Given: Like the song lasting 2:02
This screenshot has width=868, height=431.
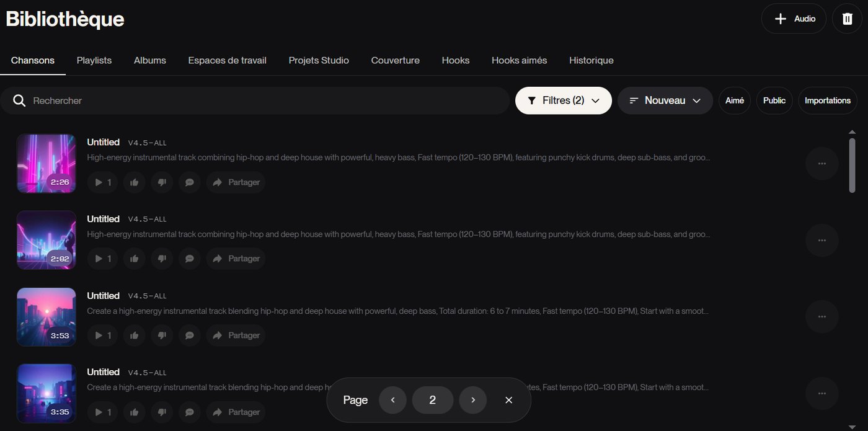Looking at the screenshot, I should click(x=134, y=259).
